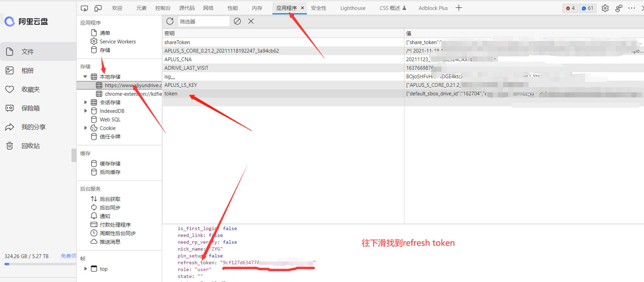Click the 密钥 column header
This screenshot has height=282, width=644.
[x=283, y=33]
